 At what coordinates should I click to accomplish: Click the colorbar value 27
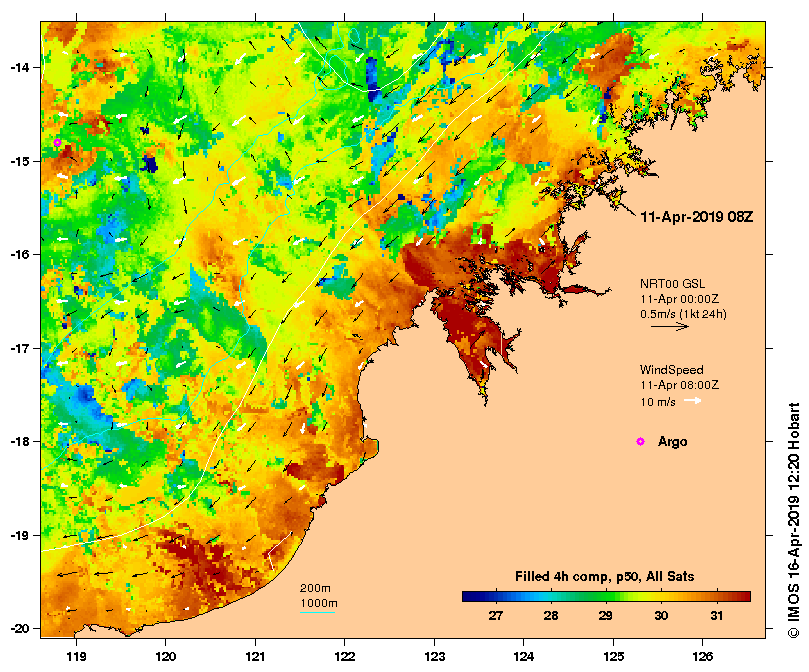[x=496, y=616]
